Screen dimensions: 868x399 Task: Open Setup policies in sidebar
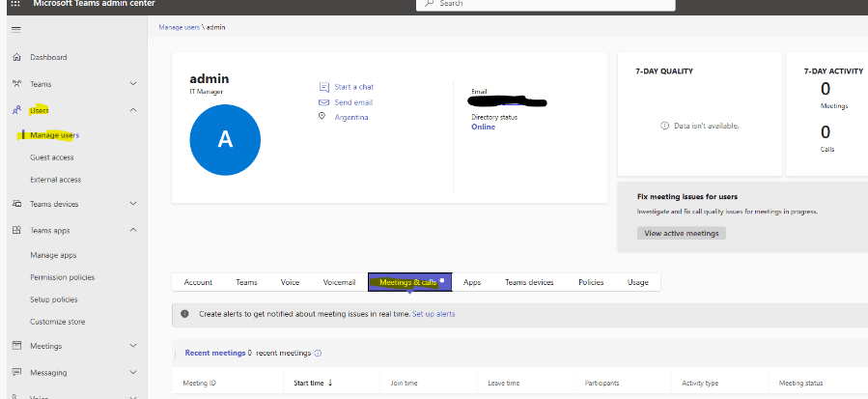(x=54, y=299)
